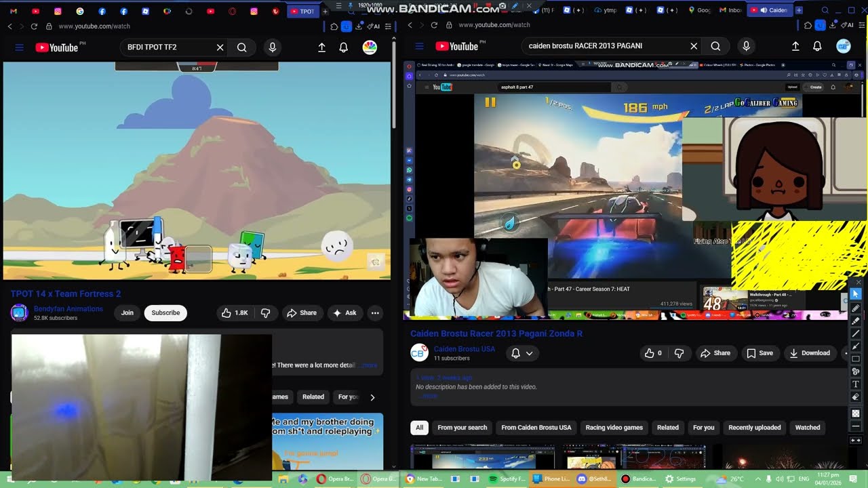Click the TPOT 14 video player
The image size is (868, 488).
pyautogui.click(x=197, y=171)
